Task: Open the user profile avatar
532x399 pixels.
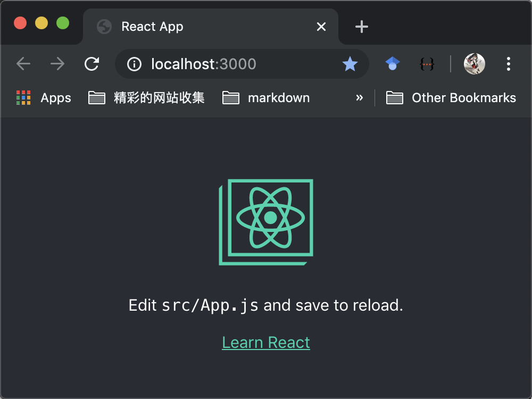Action: 474,64
